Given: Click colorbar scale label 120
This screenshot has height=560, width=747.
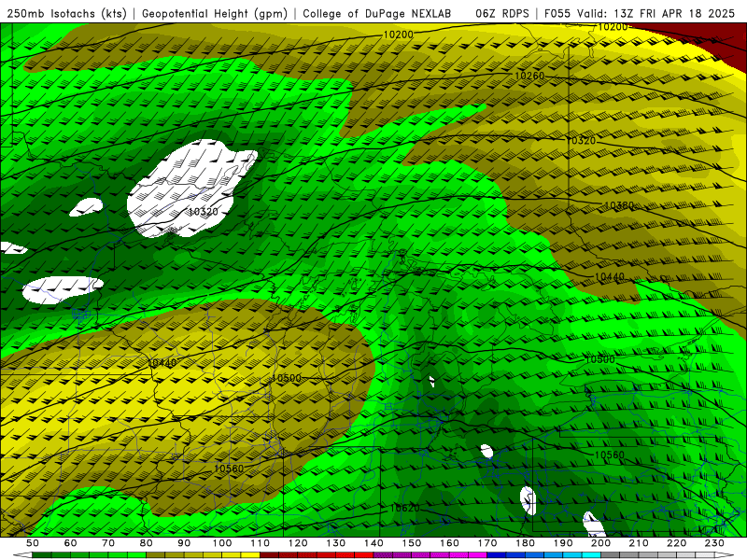Looking at the screenshot, I should (298, 543).
